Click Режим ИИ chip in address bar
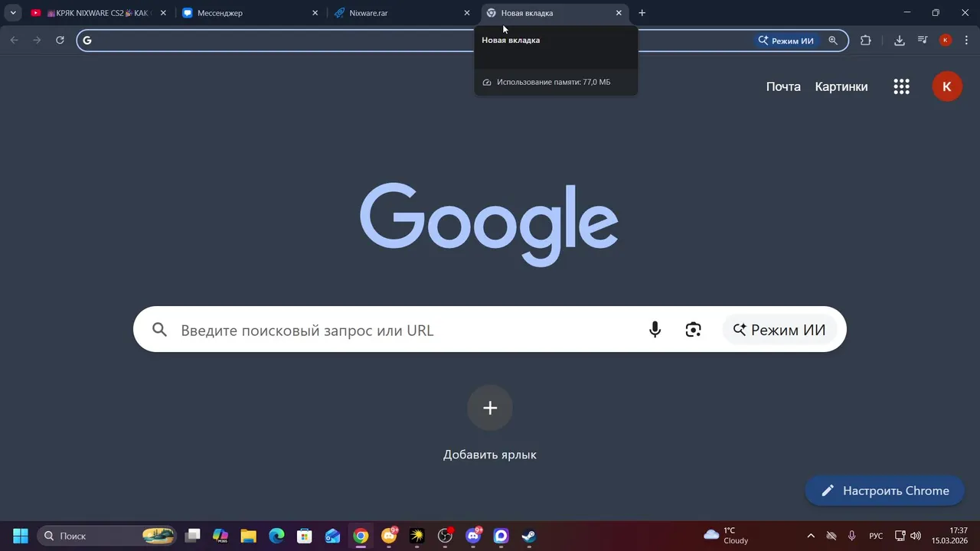This screenshot has width=980, height=551. coord(786,41)
